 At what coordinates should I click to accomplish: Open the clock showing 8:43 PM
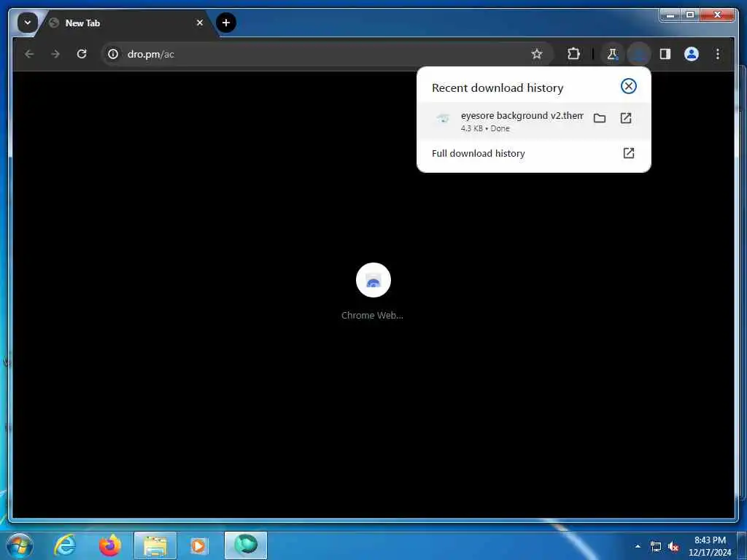pos(710,546)
